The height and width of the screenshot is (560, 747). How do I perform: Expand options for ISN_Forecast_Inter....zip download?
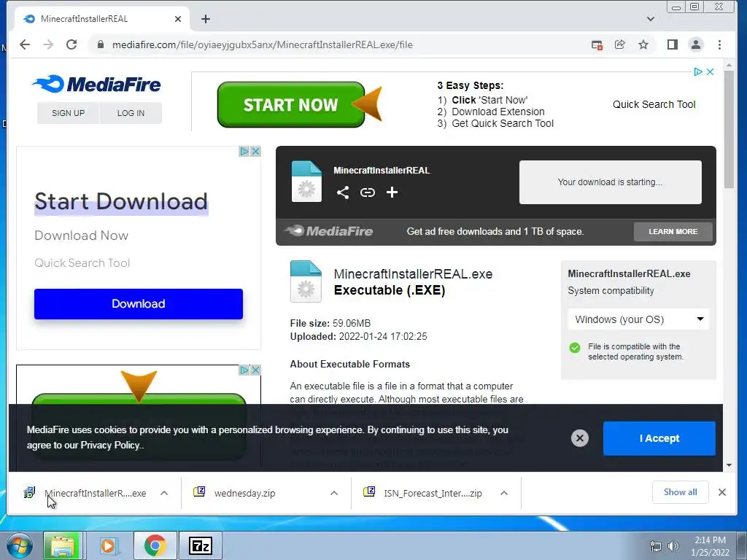click(504, 494)
